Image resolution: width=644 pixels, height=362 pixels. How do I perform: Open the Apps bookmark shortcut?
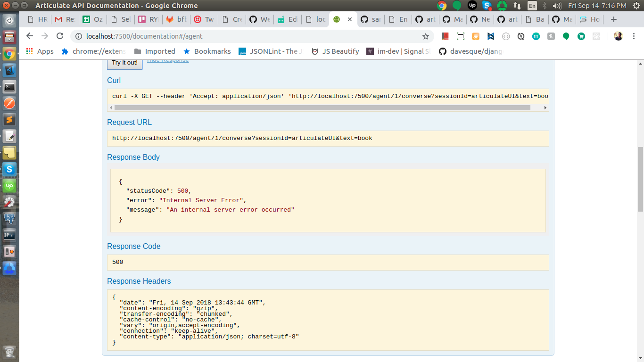click(x=40, y=51)
